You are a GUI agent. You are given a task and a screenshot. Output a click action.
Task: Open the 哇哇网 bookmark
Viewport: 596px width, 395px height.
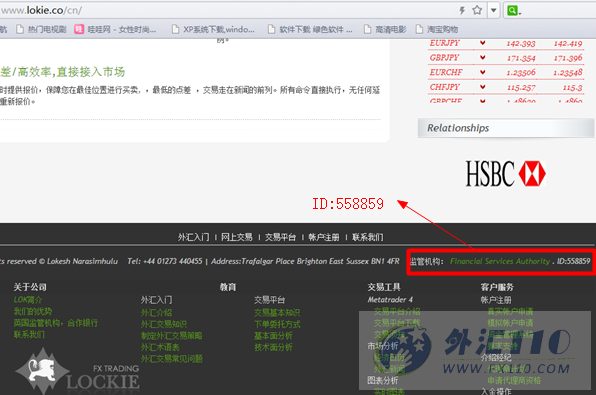coord(115,29)
